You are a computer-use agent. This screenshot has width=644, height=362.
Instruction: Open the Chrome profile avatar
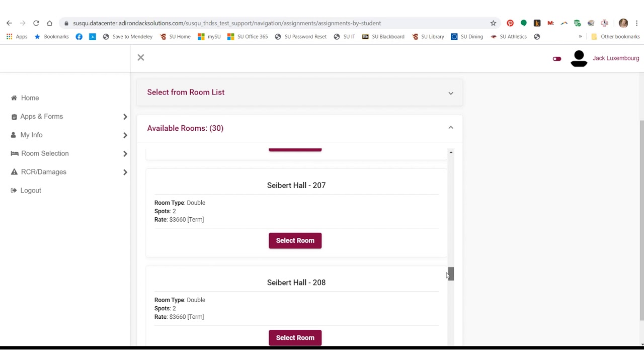(x=623, y=23)
